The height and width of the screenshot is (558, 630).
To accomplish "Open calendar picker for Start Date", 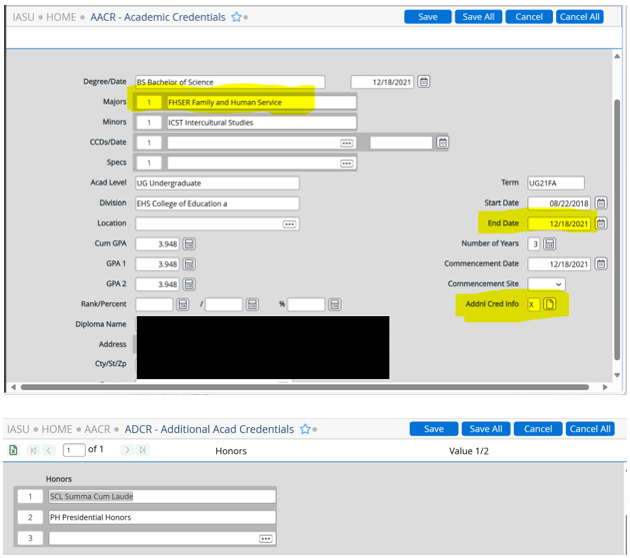I will pyautogui.click(x=601, y=203).
